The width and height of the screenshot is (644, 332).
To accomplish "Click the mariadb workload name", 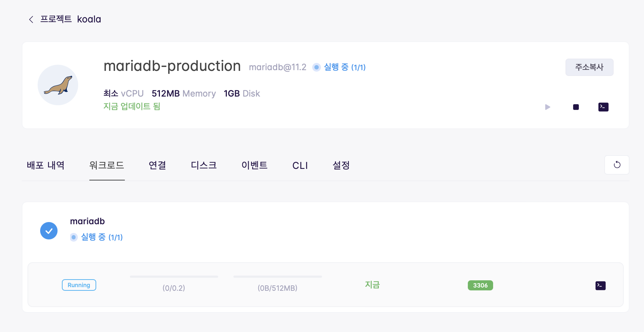I will coord(88,221).
